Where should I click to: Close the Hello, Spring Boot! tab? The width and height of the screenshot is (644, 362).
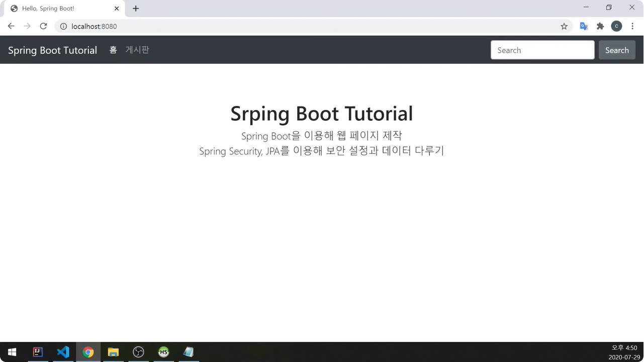117,9
